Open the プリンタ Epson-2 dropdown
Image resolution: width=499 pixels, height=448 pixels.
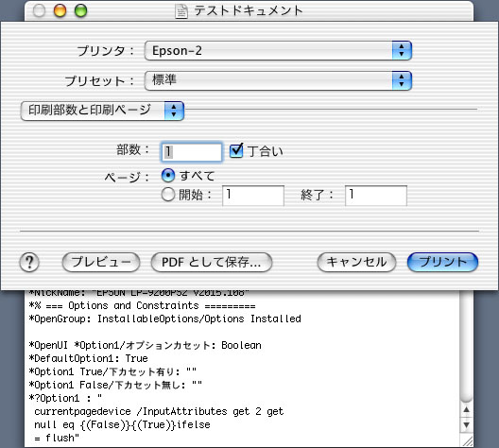pos(278,51)
